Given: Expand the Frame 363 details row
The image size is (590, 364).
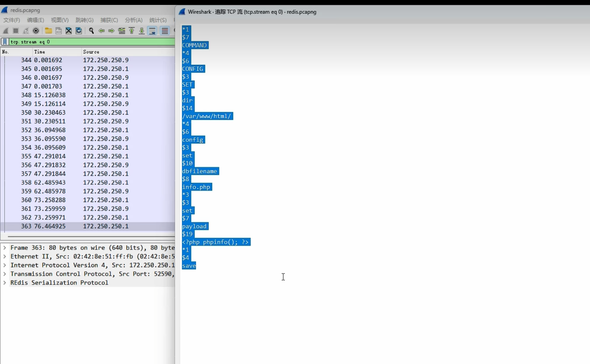Looking at the screenshot, I should coord(5,248).
